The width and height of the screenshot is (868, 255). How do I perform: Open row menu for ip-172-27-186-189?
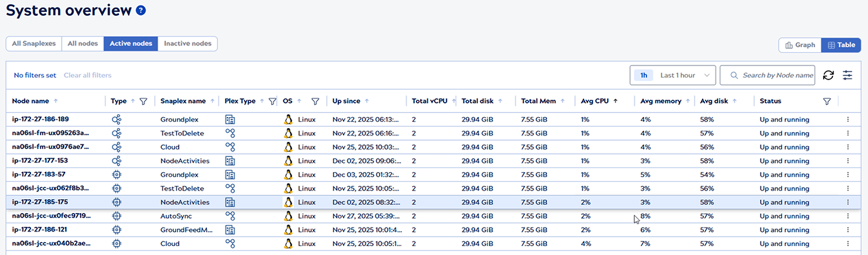(x=848, y=120)
